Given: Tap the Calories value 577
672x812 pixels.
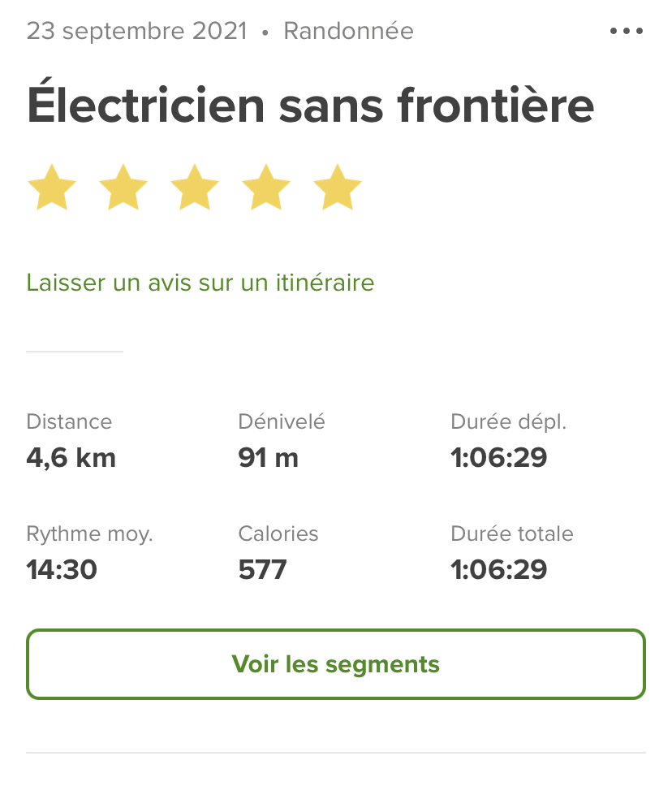Looking at the screenshot, I should [262, 570].
